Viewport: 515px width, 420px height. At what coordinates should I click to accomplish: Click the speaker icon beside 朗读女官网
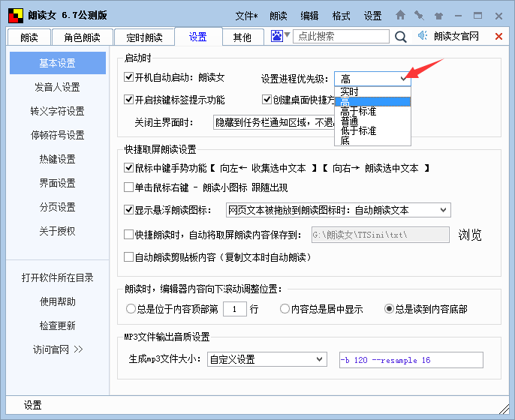coord(423,36)
